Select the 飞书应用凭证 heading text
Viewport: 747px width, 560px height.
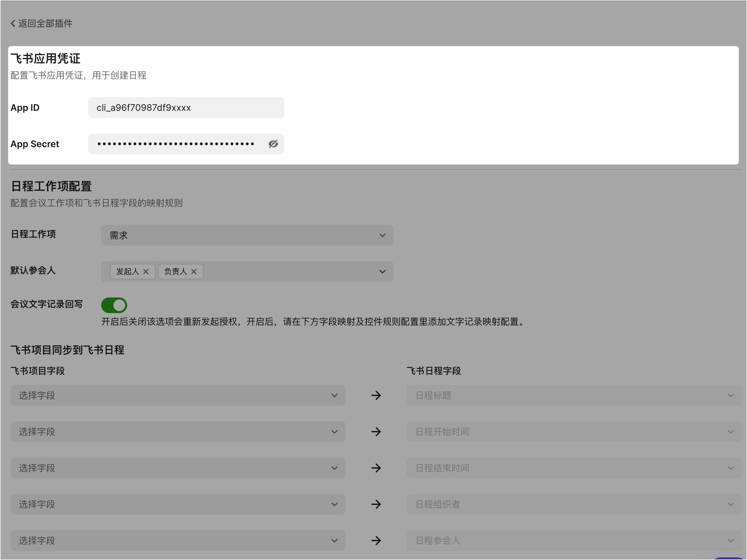[x=46, y=59]
